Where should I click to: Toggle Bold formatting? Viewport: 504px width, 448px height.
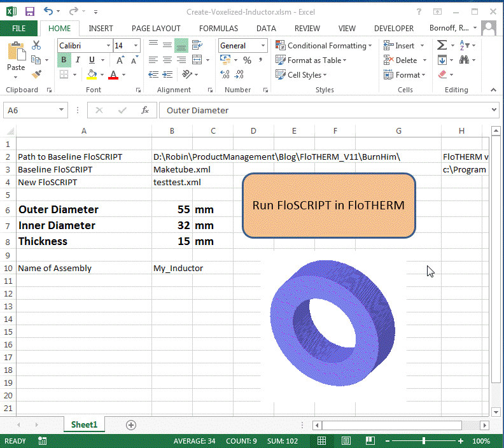(64, 60)
